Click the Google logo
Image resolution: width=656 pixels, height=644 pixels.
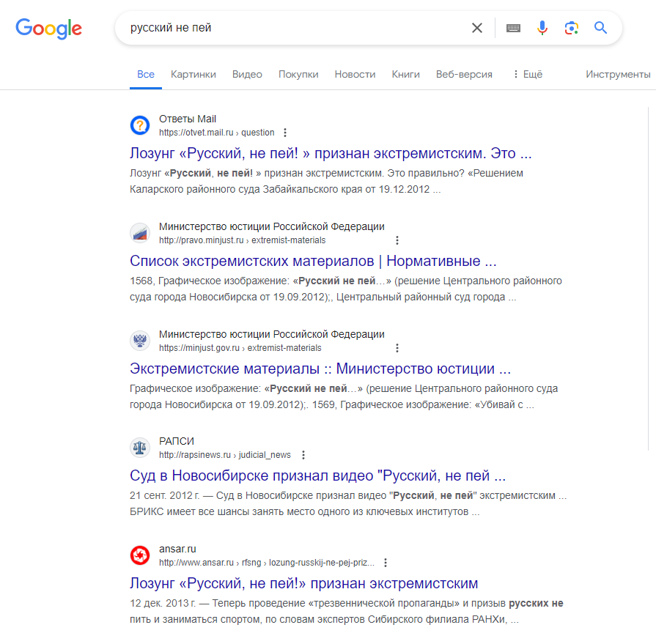coord(49,29)
